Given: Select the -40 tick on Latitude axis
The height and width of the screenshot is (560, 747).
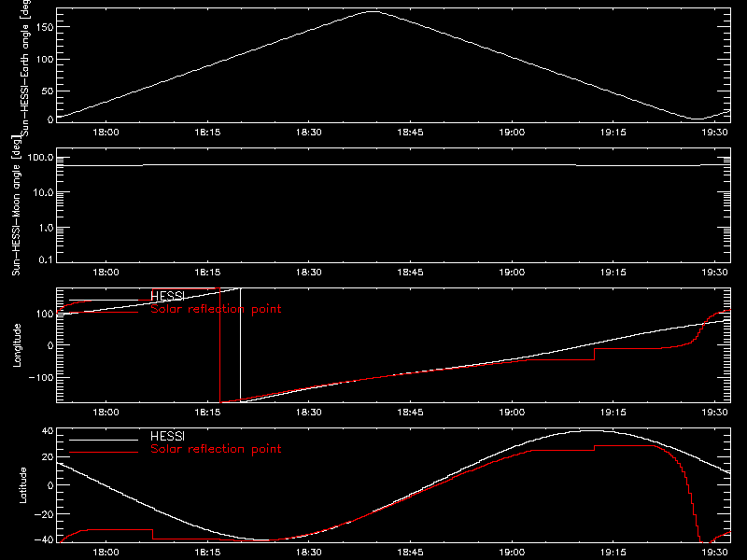Looking at the screenshot, I should tap(44, 540).
